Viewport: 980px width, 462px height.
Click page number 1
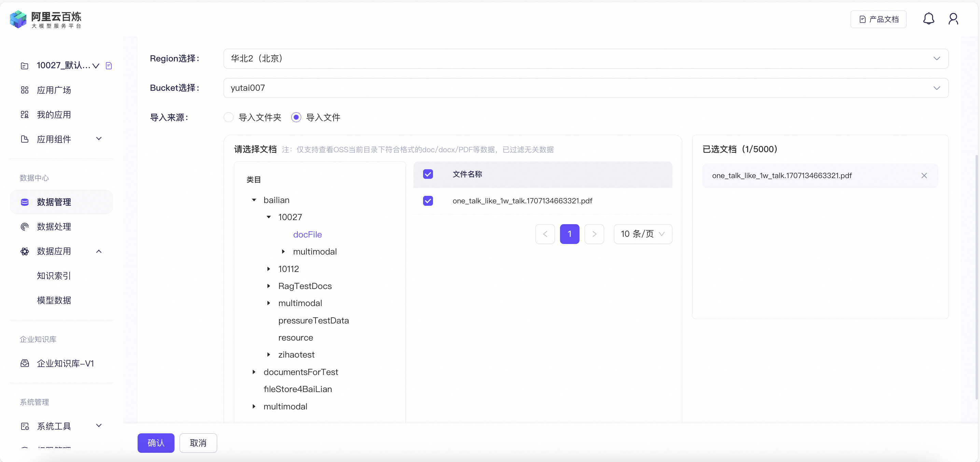tap(569, 234)
